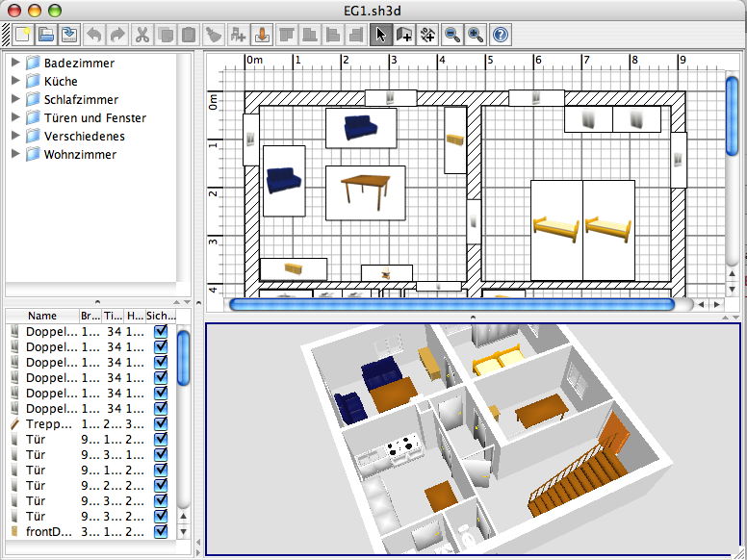Image resolution: width=747 pixels, height=560 pixels.
Task: Open the Help question mark icon
Action: click(501, 36)
